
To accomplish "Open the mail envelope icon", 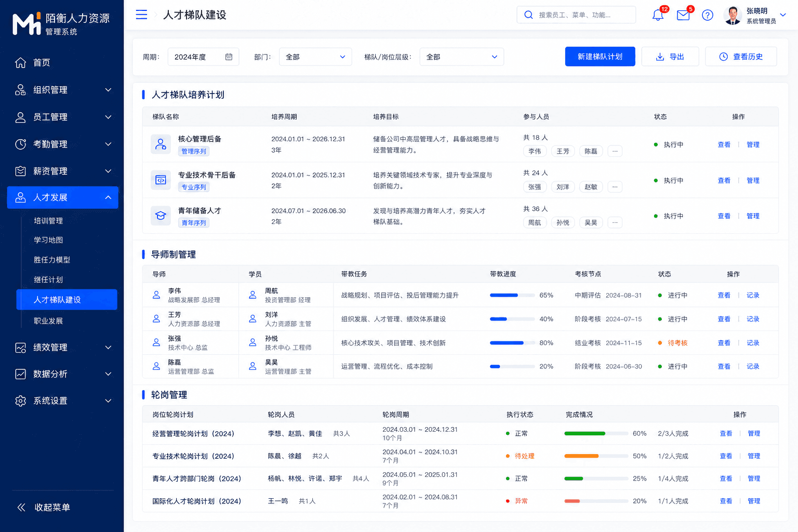I will pos(683,15).
